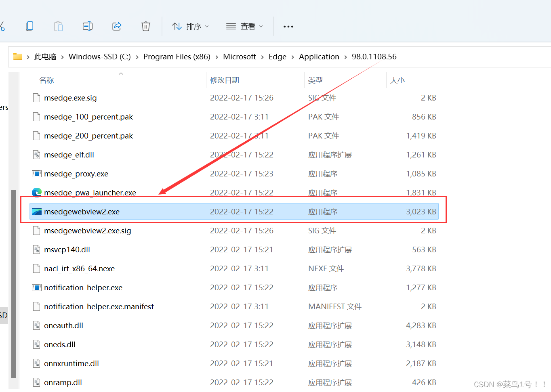Go to Edge breadcrumb segment
The height and width of the screenshot is (392, 551).
(x=278, y=57)
